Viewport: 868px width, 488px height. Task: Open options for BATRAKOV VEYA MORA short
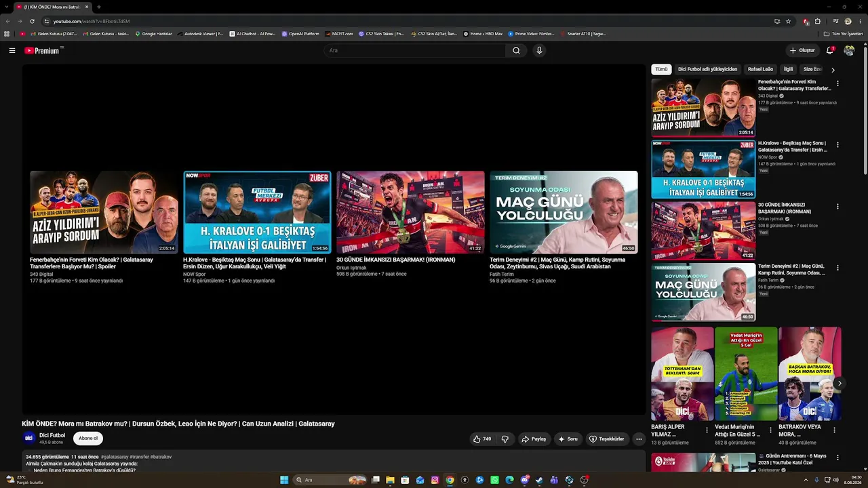coord(834,430)
